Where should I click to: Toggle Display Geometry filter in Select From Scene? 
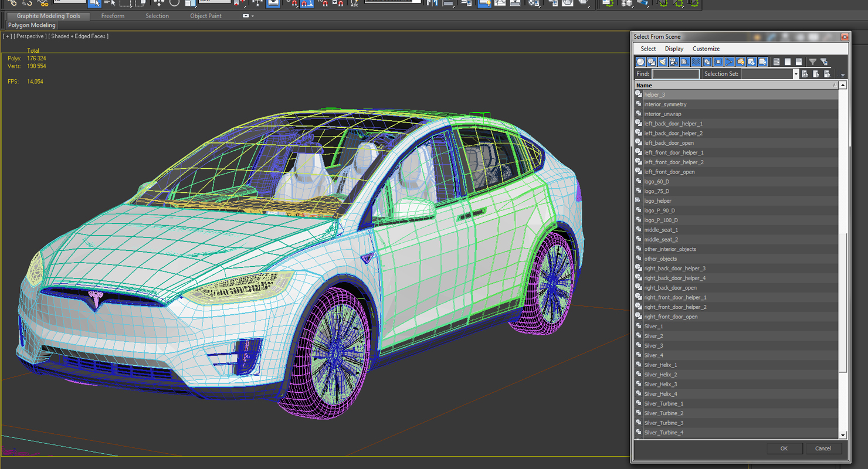click(x=640, y=62)
